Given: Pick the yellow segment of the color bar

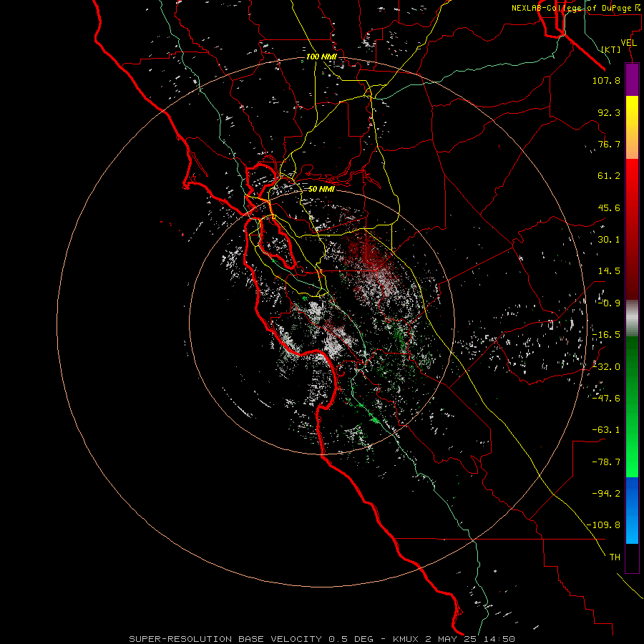Looking at the screenshot, I should 632,127.
